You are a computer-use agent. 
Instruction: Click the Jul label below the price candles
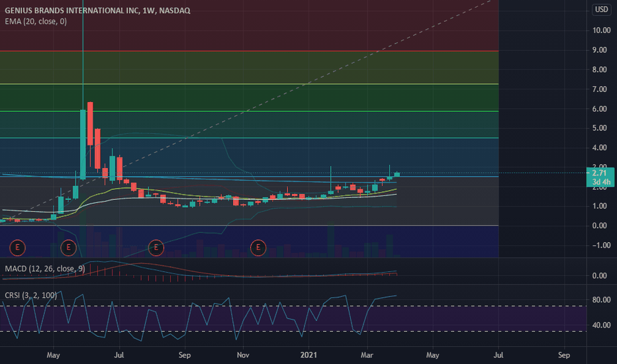pos(119,355)
